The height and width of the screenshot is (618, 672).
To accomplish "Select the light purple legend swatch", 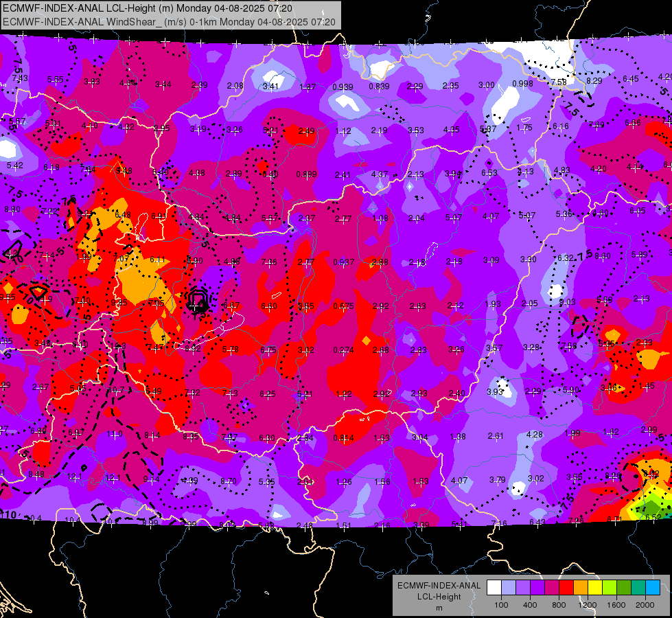I will point(523,588).
